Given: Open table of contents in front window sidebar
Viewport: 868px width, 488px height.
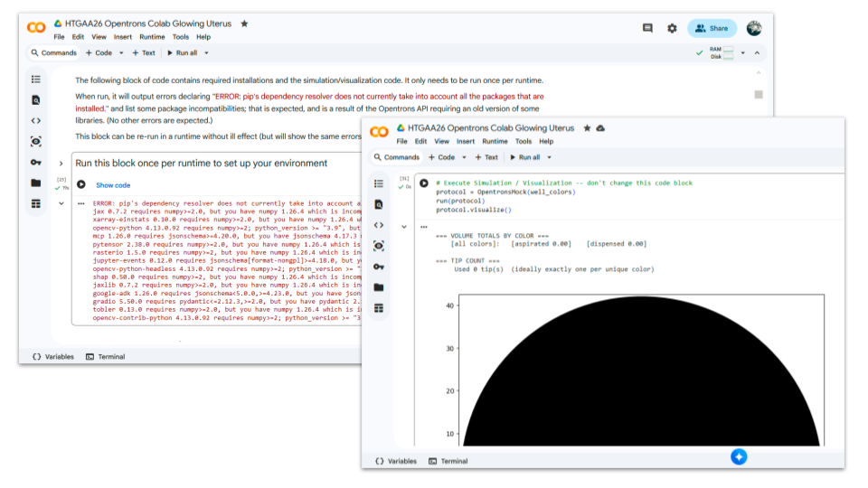Looking at the screenshot, I should (x=379, y=183).
